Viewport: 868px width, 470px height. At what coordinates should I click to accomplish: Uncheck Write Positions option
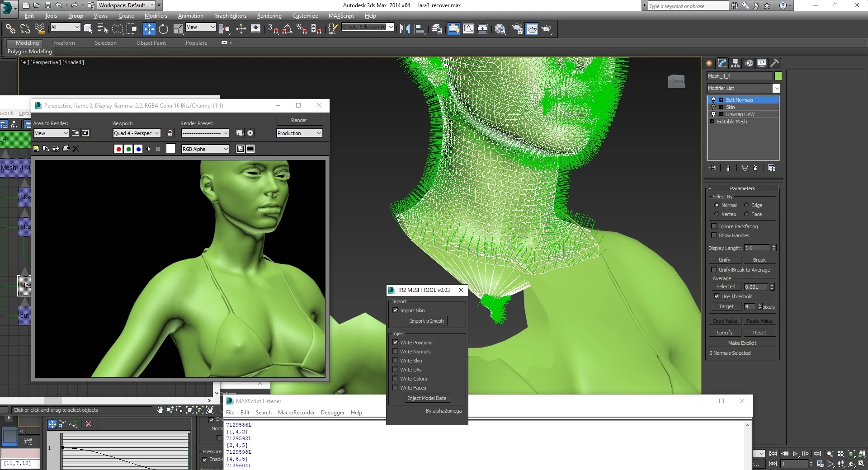pos(396,343)
